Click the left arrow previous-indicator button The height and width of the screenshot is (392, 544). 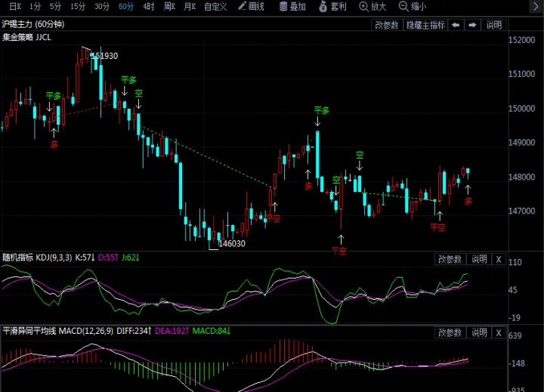456,25
